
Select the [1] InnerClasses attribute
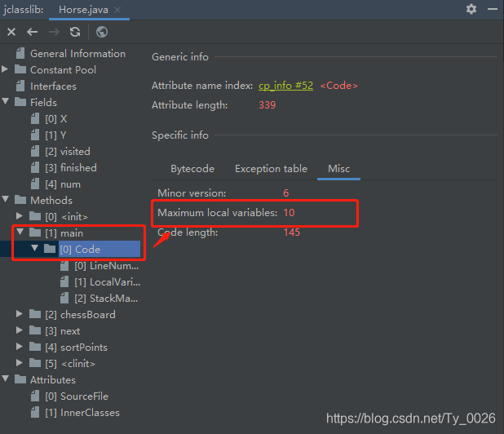82,413
